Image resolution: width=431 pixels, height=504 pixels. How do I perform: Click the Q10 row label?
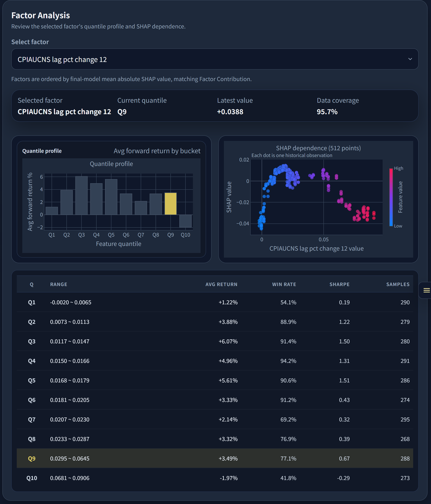[x=31, y=478]
